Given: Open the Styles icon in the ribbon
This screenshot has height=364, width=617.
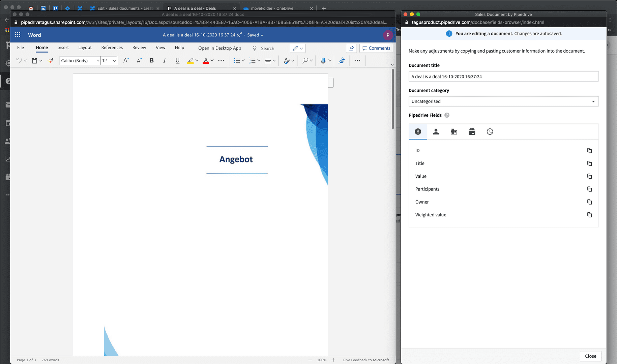Looking at the screenshot, I should click(287, 60).
